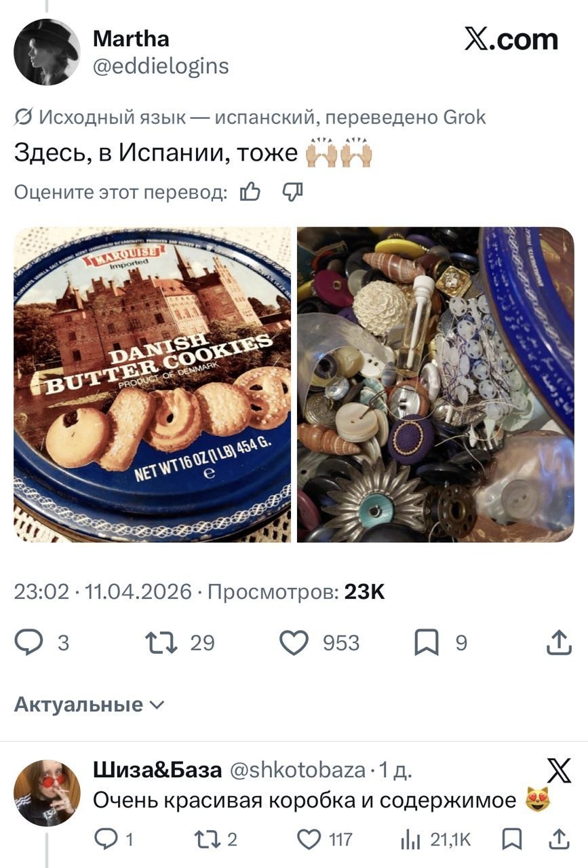Open the @eddielogins handle link

tap(161, 66)
